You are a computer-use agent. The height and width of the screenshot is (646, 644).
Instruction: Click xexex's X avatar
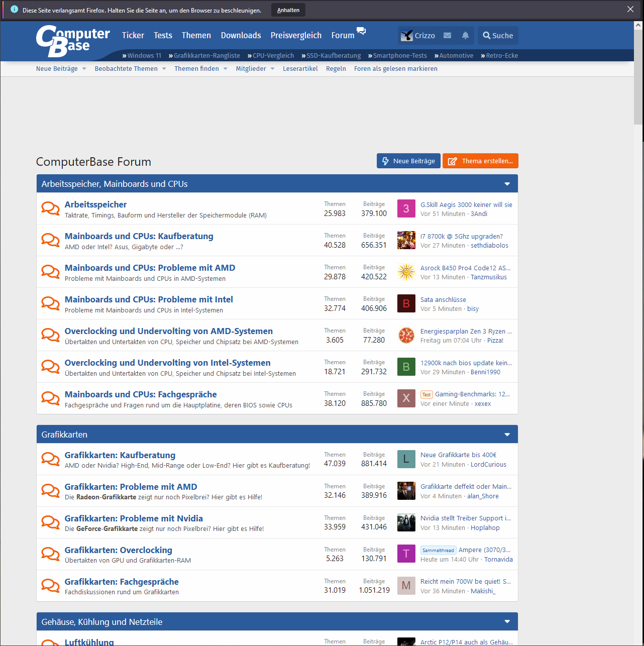point(406,398)
